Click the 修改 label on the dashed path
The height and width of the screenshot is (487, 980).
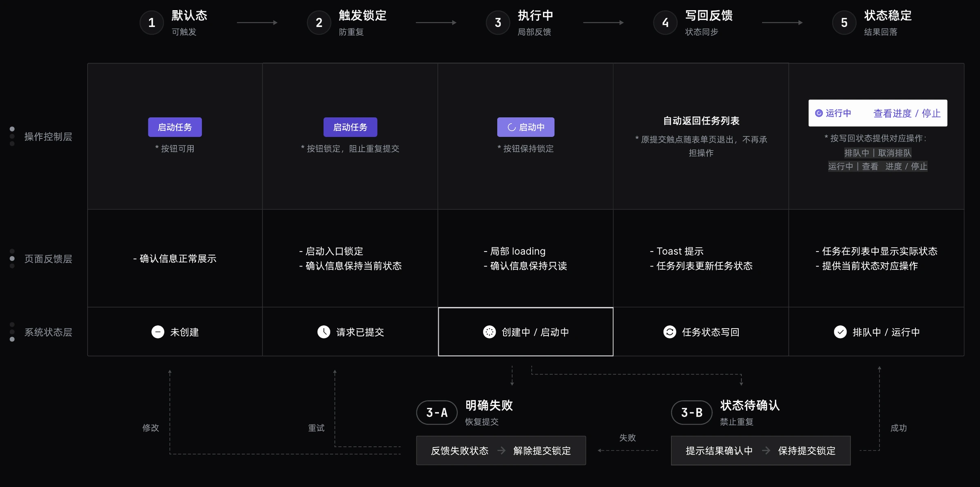coord(151,428)
